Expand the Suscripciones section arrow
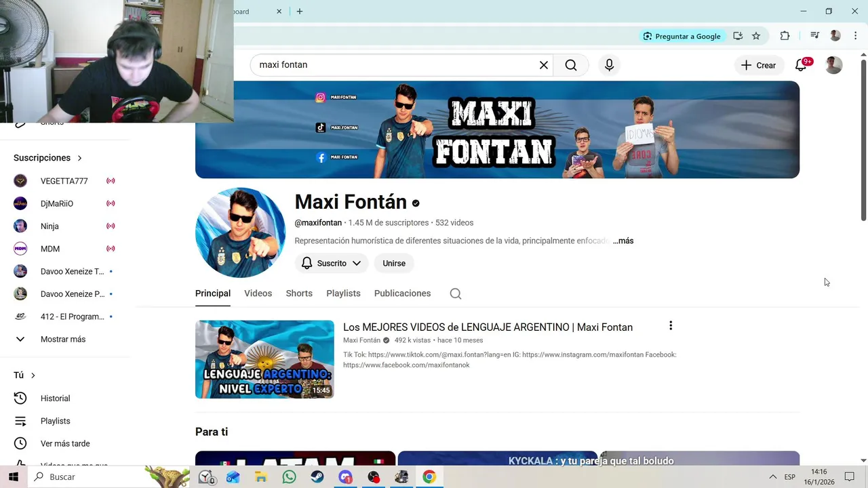868x488 pixels. [79, 158]
